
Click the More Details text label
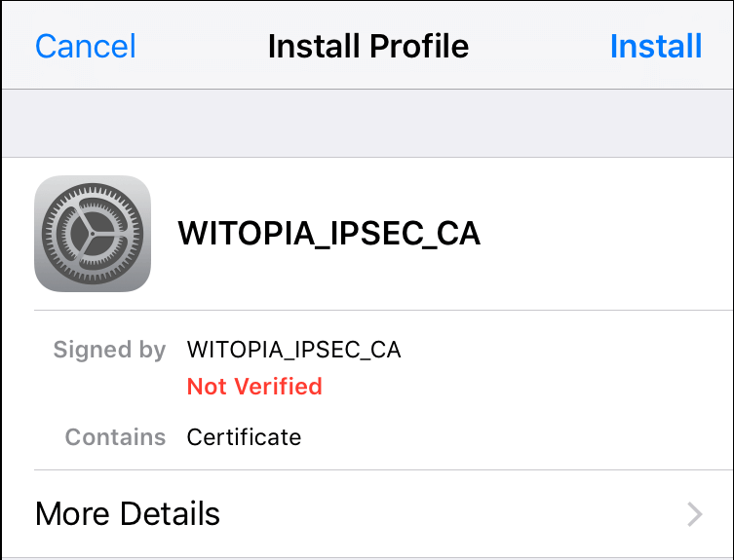pos(128,513)
